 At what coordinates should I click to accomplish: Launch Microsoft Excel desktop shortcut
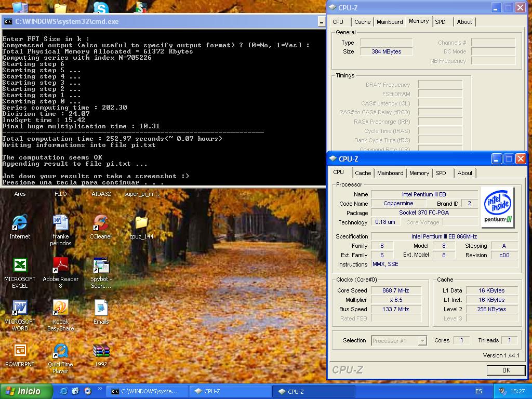click(20, 265)
